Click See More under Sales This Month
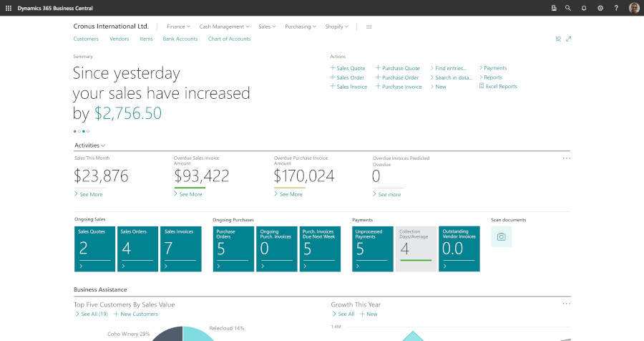The height and width of the screenshot is (341, 644). 88,194
